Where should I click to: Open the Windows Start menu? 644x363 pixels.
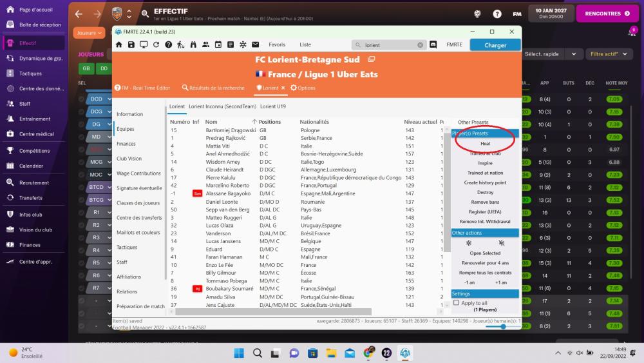click(x=238, y=353)
